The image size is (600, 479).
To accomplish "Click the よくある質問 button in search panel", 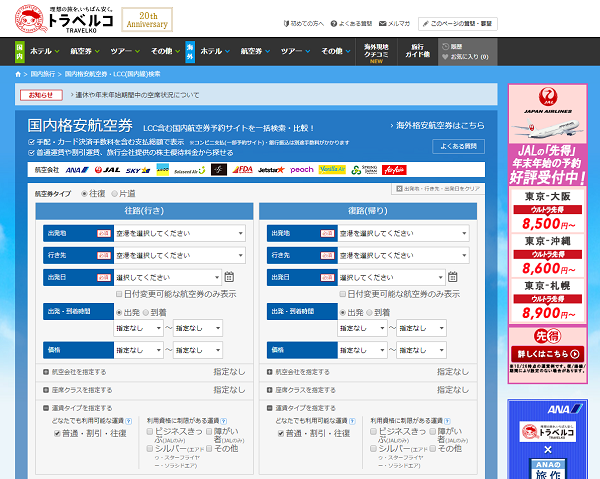I will 458,146.
